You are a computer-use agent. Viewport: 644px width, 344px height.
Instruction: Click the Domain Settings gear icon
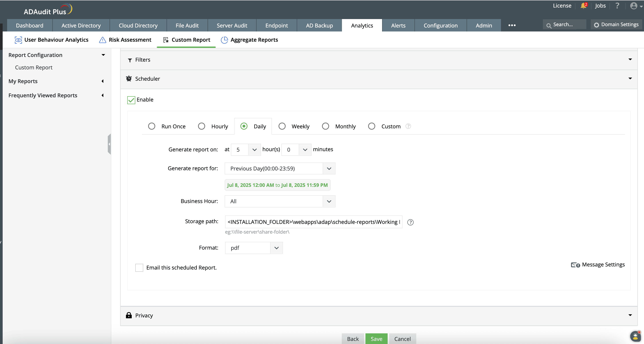click(x=597, y=25)
